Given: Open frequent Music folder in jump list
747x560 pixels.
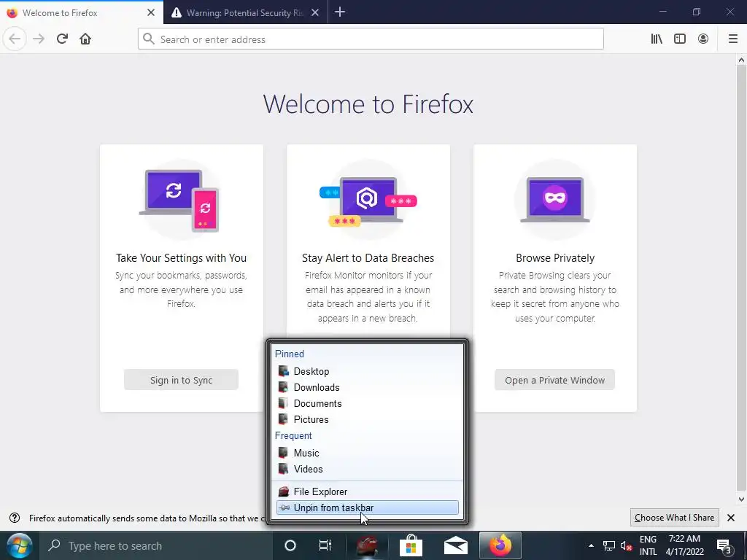Looking at the screenshot, I should (367, 454).
